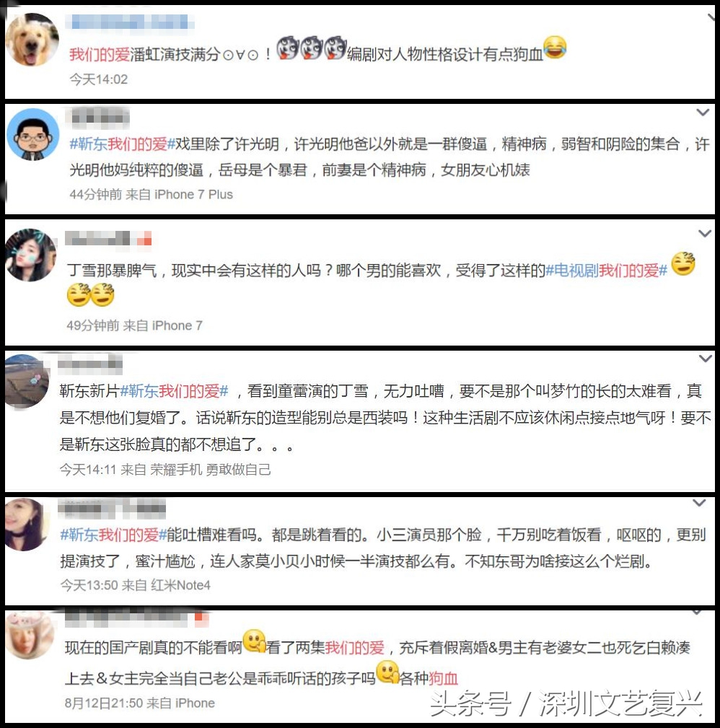The width and height of the screenshot is (720, 728).
Task: Click the facepalm emoji after 不能看啊
Action: click(254, 641)
